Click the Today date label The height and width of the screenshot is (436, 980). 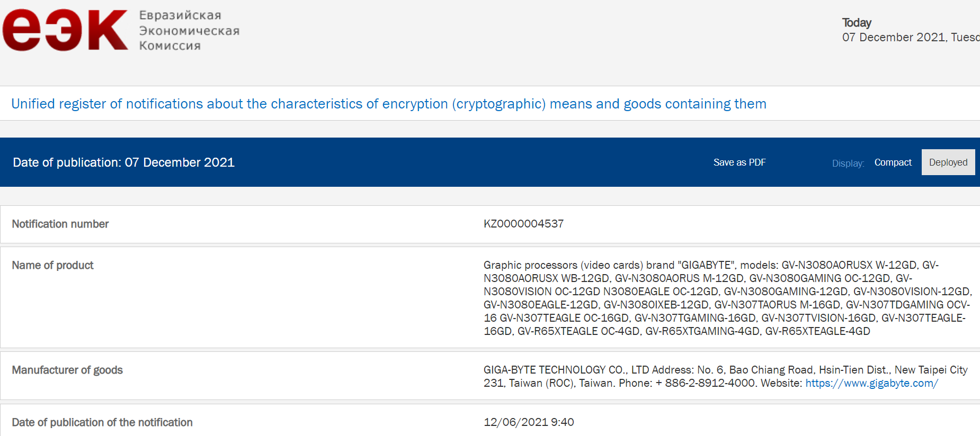(857, 23)
